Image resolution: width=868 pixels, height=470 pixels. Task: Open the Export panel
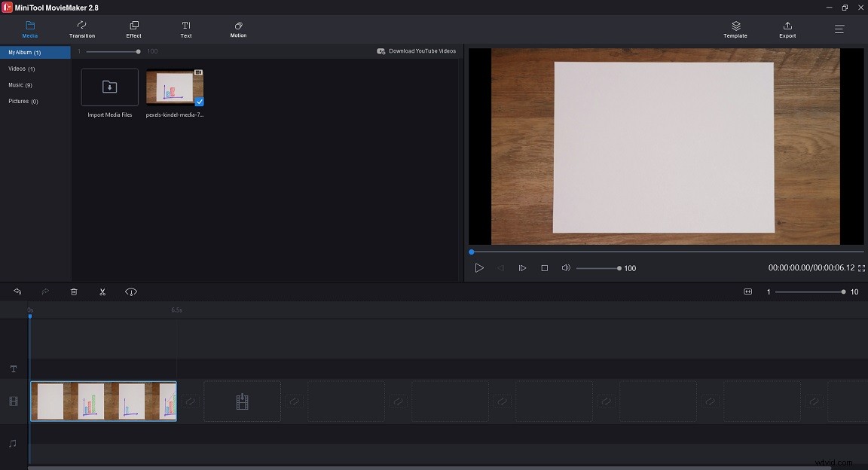pyautogui.click(x=787, y=29)
